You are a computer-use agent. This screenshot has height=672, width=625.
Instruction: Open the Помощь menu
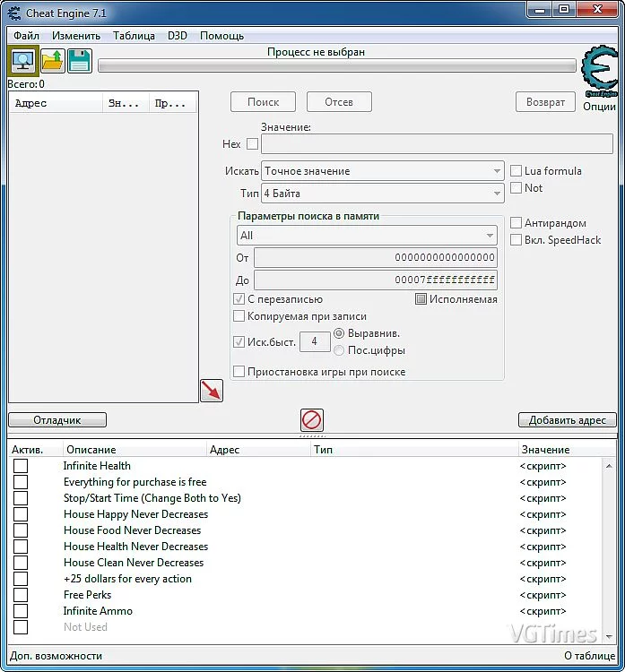pos(221,36)
